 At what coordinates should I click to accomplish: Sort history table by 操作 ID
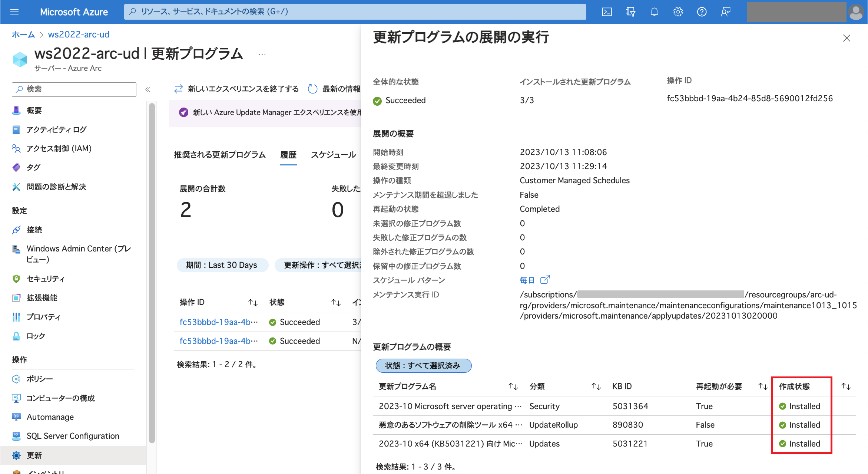[253, 303]
